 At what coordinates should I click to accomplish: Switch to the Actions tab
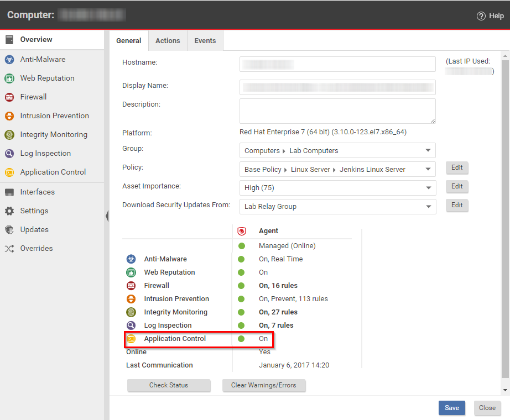point(168,40)
